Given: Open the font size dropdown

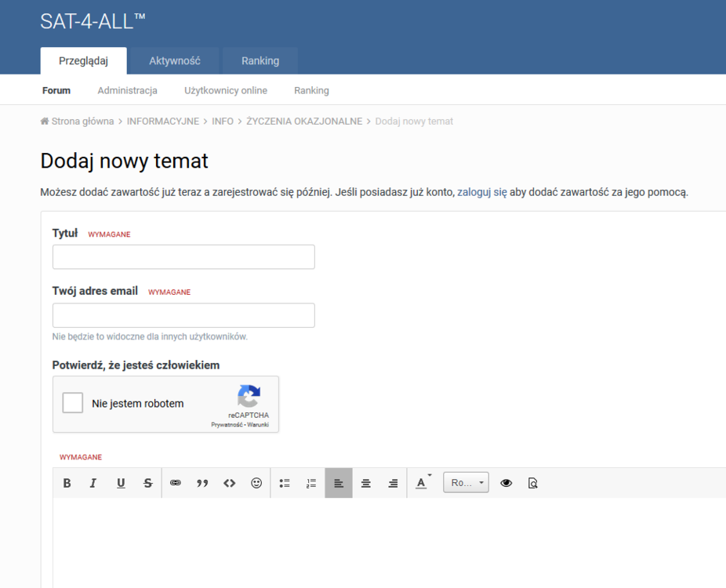Looking at the screenshot, I should pyautogui.click(x=466, y=483).
